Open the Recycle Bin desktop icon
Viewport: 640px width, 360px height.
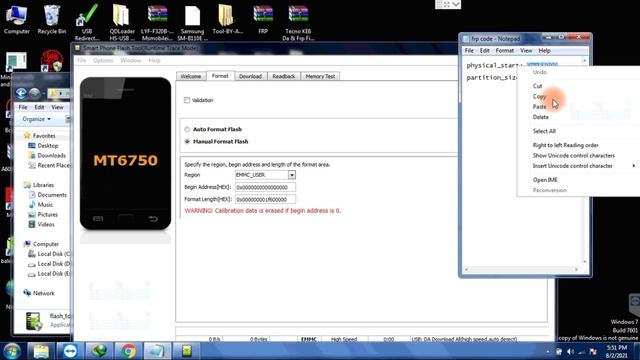pyautogui.click(x=52, y=20)
